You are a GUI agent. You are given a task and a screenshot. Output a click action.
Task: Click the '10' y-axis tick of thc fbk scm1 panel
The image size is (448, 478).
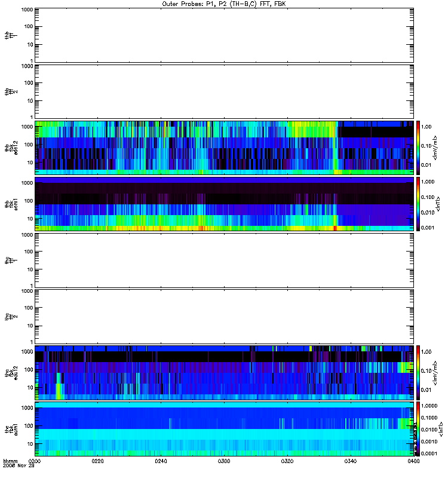pyautogui.click(x=30, y=444)
